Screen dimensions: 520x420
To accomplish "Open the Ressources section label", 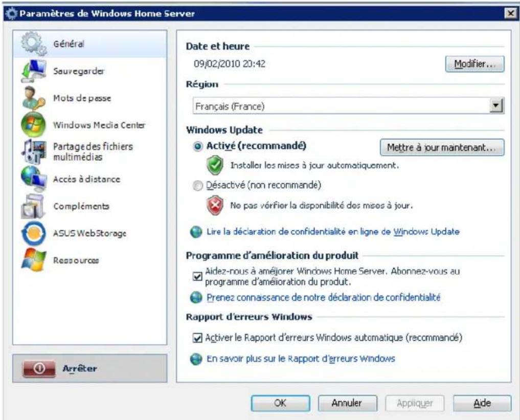I will (x=76, y=260).
